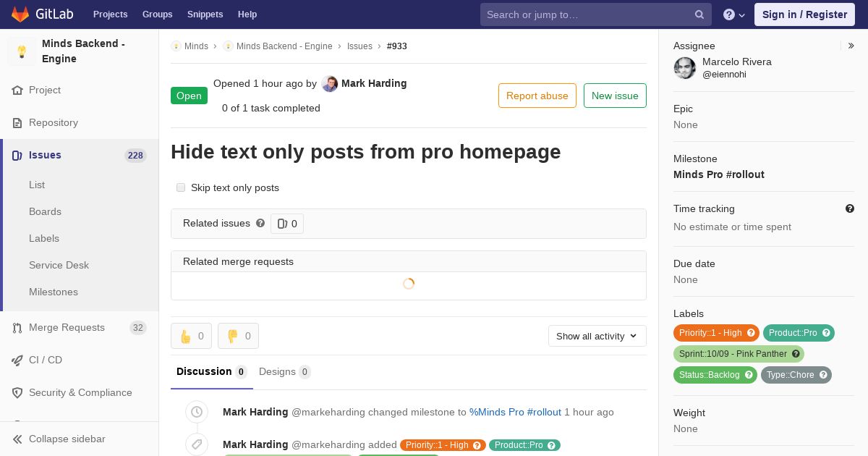Click the clock icon beside the milestone change entry
Image resolution: width=868 pixels, height=456 pixels.
pyautogui.click(x=196, y=412)
